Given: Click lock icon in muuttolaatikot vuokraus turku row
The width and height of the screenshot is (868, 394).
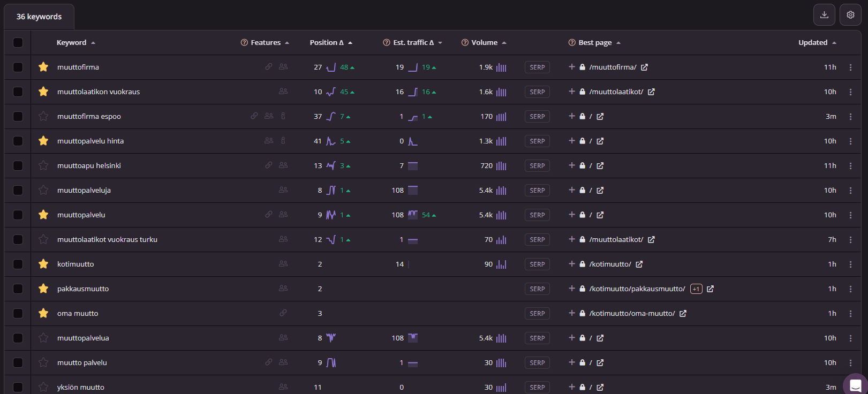Looking at the screenshot, I should (x=582, y=239).
